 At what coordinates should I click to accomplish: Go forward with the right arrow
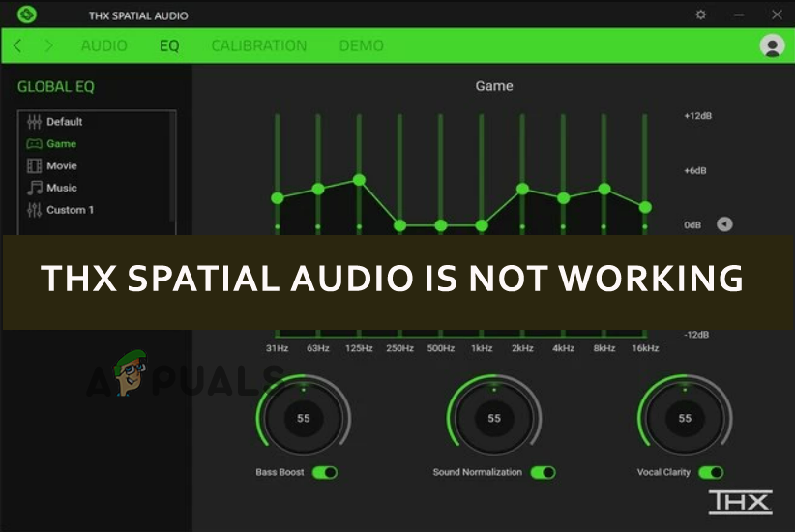pos(48,45)
